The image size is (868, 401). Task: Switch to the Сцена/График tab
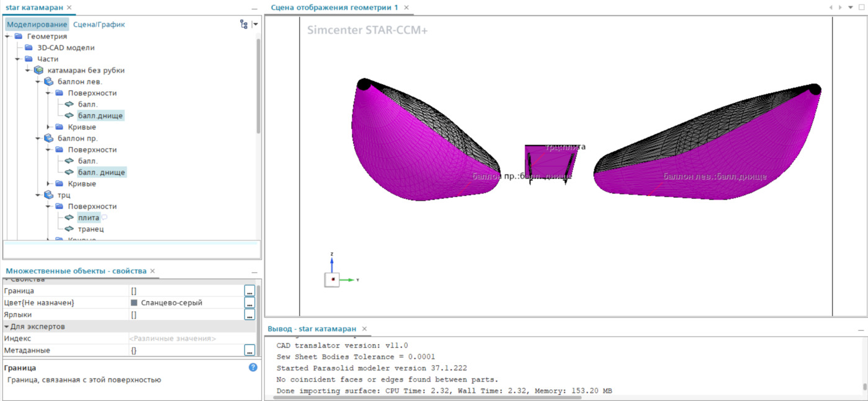pos(99,24)
